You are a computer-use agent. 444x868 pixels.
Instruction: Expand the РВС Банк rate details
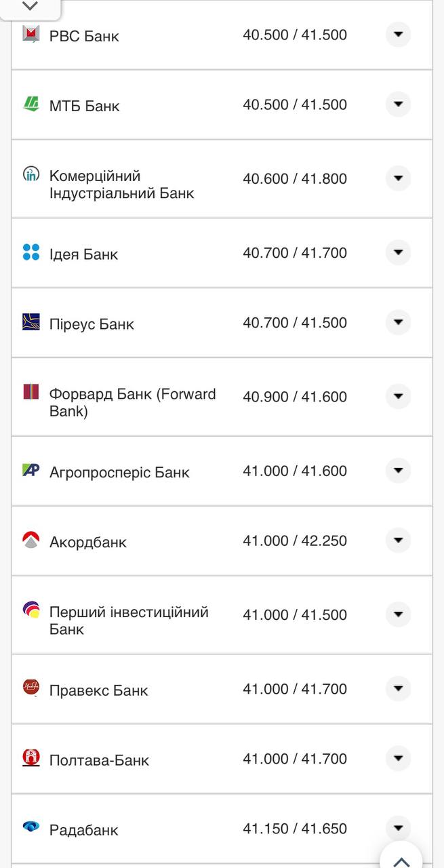pyautogui.click(x=398, y=34)
